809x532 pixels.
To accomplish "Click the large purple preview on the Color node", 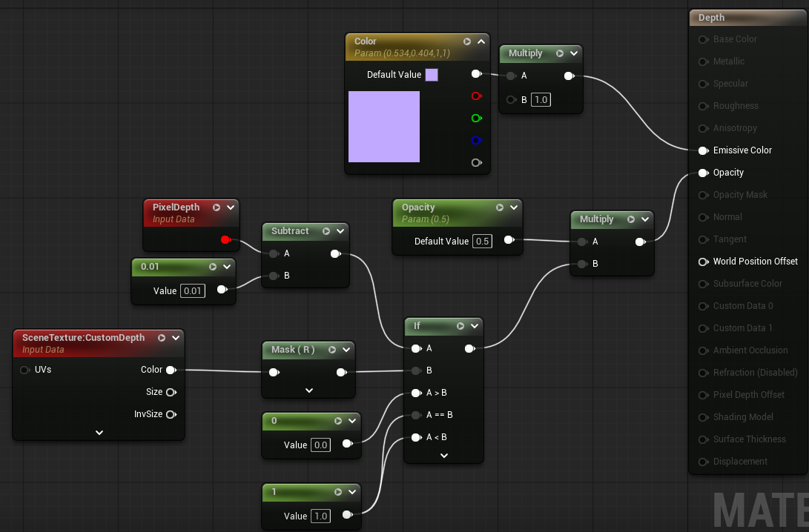I will pyautogui.click(x=384, y=127).
